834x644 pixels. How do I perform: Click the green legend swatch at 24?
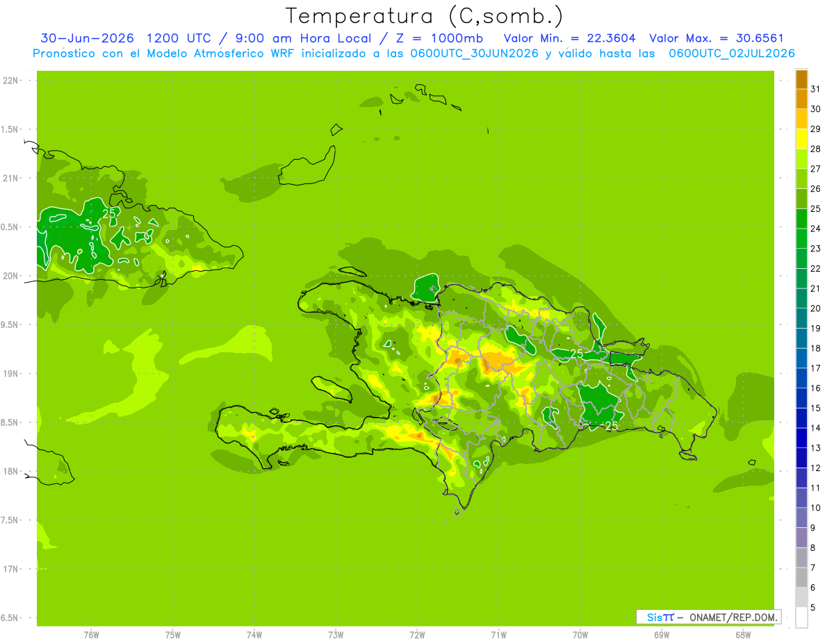pyautogui.click(x=801, y=219)
